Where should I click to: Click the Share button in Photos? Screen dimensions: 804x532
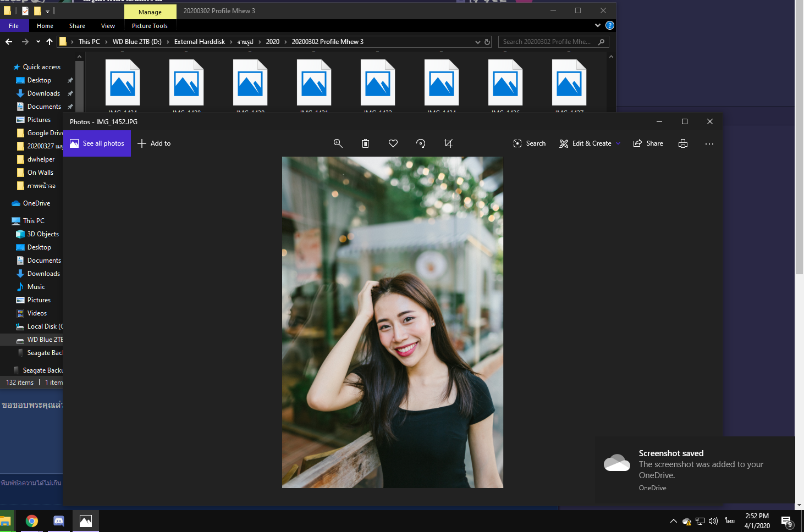pos(648,143)
